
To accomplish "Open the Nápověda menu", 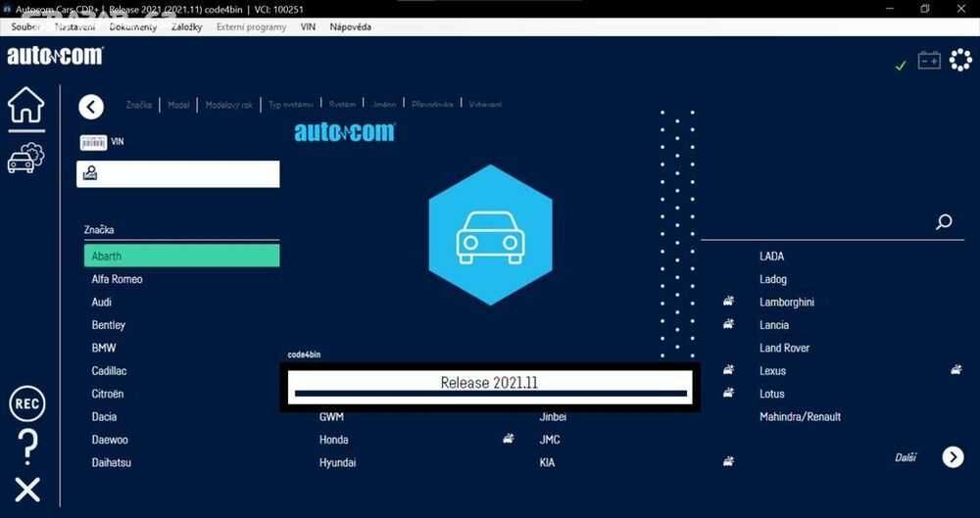I will (351, 26).
